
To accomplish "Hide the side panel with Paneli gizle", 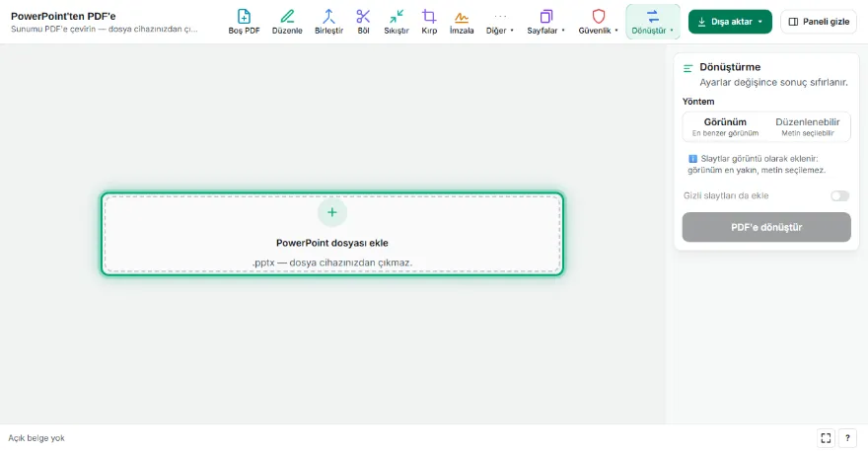I will click(x=818, y=22).
